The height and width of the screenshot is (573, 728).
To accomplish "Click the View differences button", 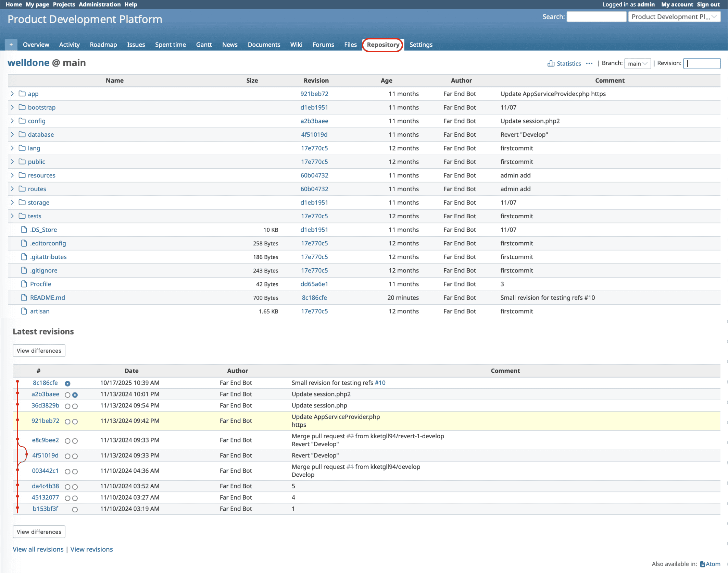I will click(39, 351).
